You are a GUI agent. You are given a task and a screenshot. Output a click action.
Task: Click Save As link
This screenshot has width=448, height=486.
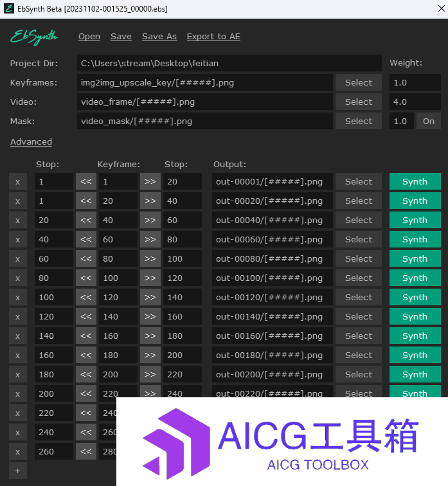click(x=159, y=37)
